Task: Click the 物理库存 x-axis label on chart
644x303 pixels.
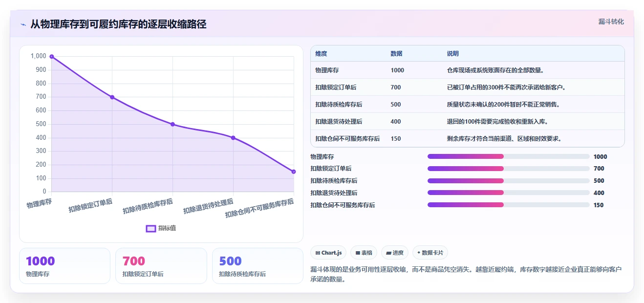Action: pyautogui.click(x=39, y=203)
